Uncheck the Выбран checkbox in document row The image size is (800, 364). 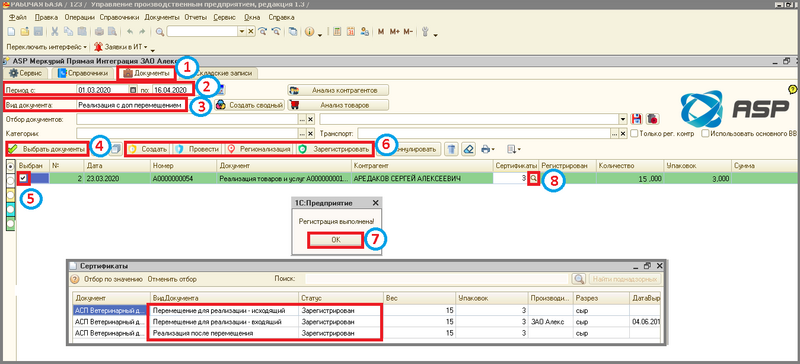(23, 178)
